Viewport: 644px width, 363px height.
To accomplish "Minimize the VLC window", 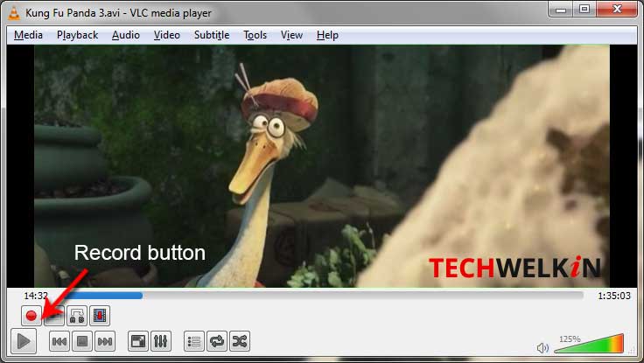I will [x=561, y=9].
